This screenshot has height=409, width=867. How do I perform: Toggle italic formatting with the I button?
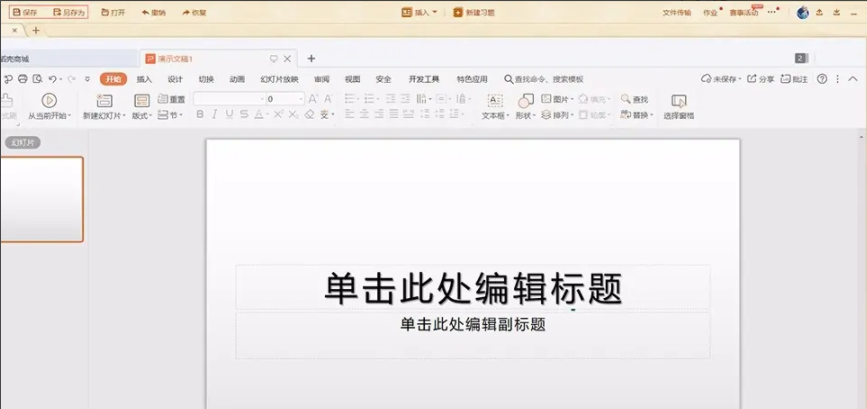click(x=215, y=115)
